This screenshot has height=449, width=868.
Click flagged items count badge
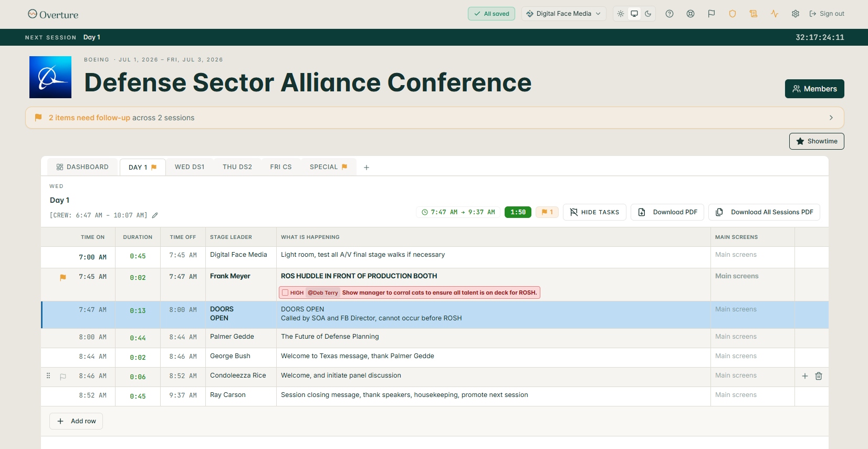[547, 212]
